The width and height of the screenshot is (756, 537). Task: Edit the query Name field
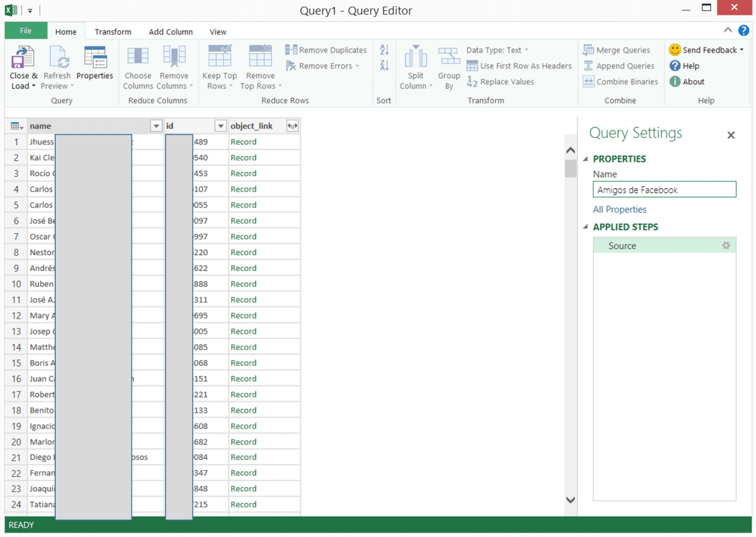click(x=664, y=189)
